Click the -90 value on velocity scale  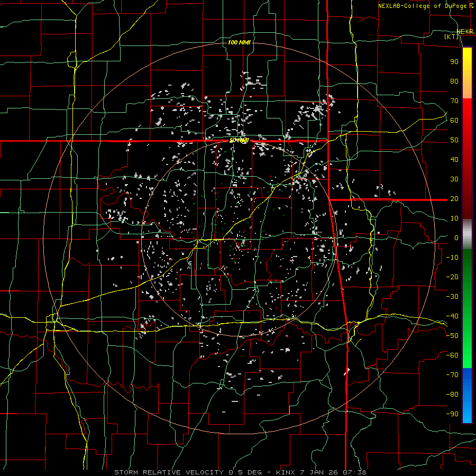click(452, 414)
